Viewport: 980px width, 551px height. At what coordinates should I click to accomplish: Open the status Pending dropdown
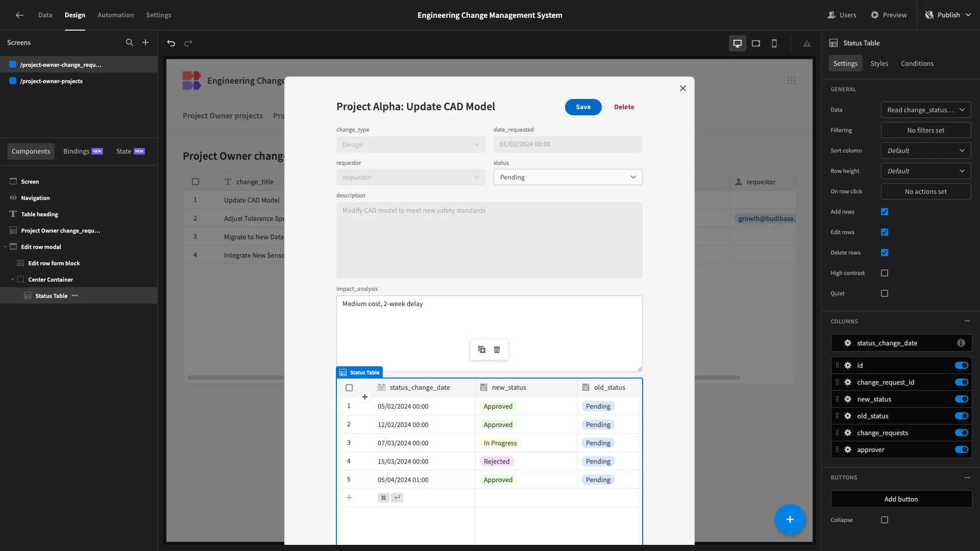coord(568,178)
